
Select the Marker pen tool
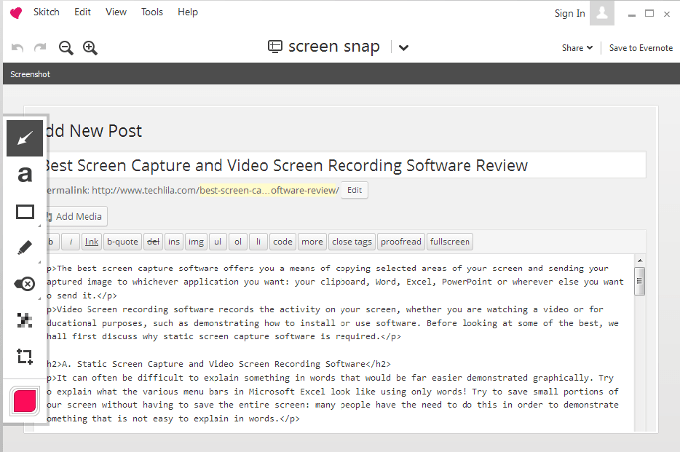click(25, 248)
